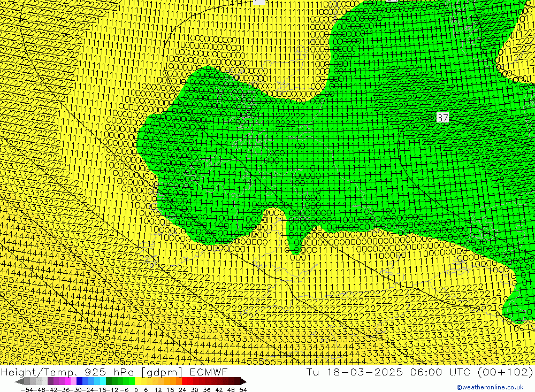
Task: Click the legend value 12
Action: coord(158,390)
